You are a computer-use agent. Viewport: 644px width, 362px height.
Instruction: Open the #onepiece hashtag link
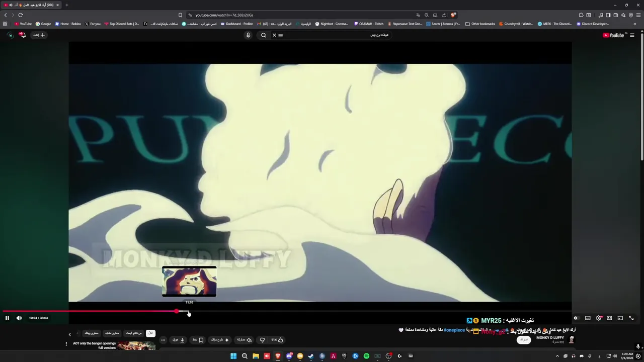coord(454,330)
